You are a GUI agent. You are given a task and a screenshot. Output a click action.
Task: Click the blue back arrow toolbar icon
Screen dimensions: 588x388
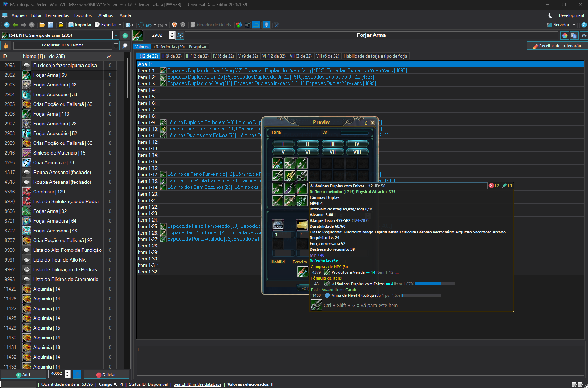pos(6,25)
